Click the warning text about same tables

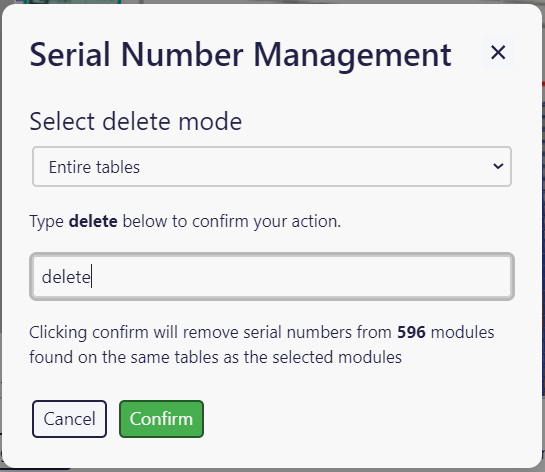pos(261,345)
